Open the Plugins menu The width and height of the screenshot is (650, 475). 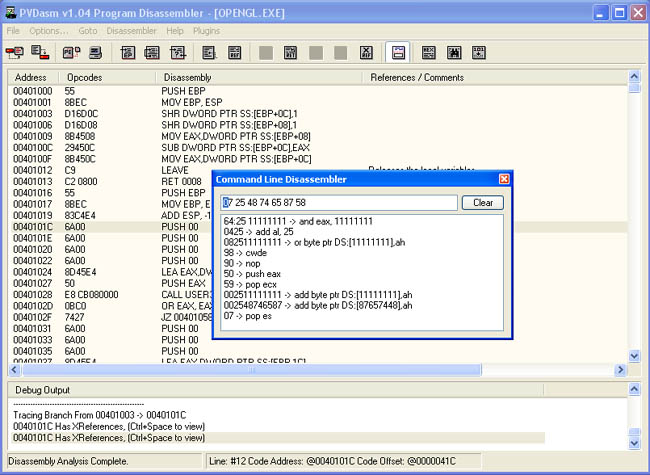207,31
